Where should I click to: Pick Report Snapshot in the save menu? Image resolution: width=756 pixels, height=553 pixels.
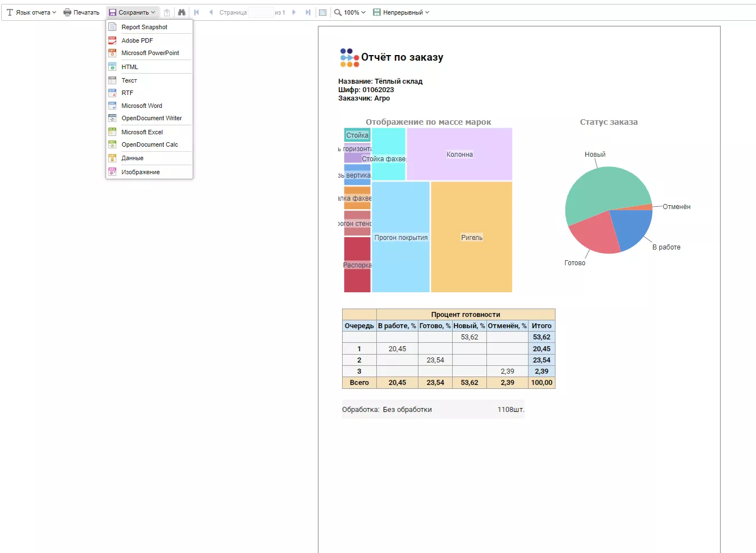(144, 27)
